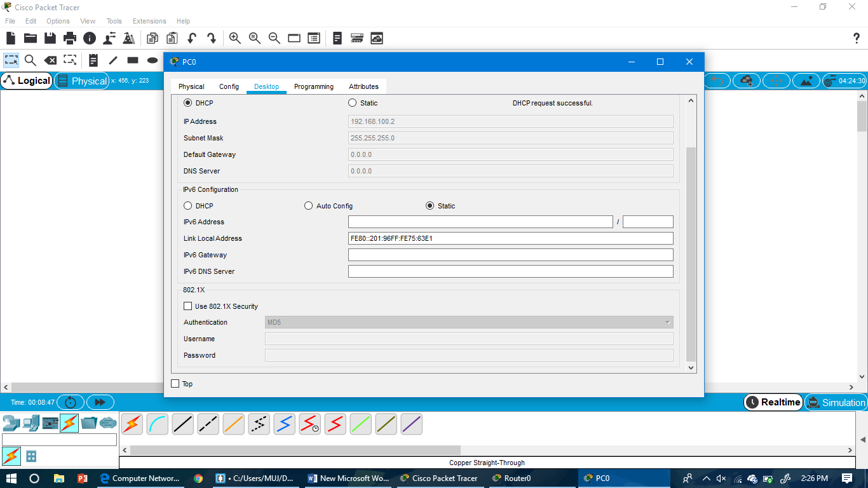Switch IPv6 Configuration to Auto Config
The height and width of the screenshot is (488, 868).
pyautogui.click(x=309, y=205)
